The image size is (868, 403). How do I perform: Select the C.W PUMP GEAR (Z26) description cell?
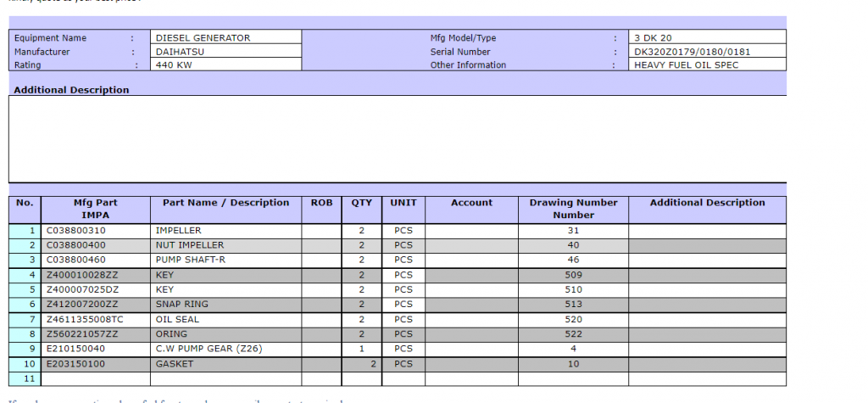(225, 349)
